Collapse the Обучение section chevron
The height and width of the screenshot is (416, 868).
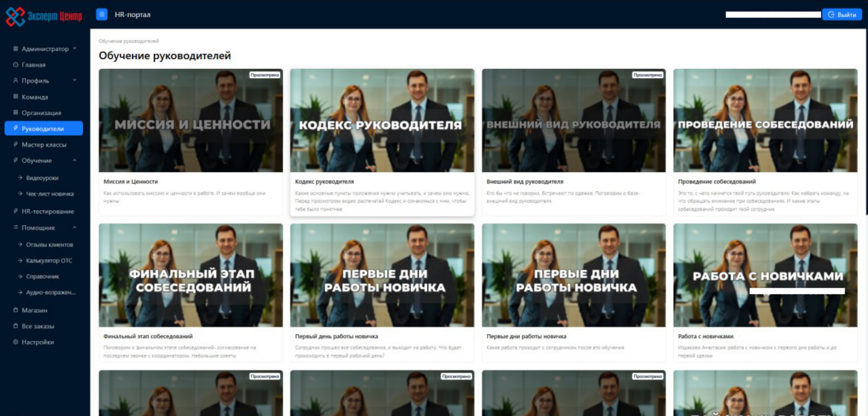75,160
